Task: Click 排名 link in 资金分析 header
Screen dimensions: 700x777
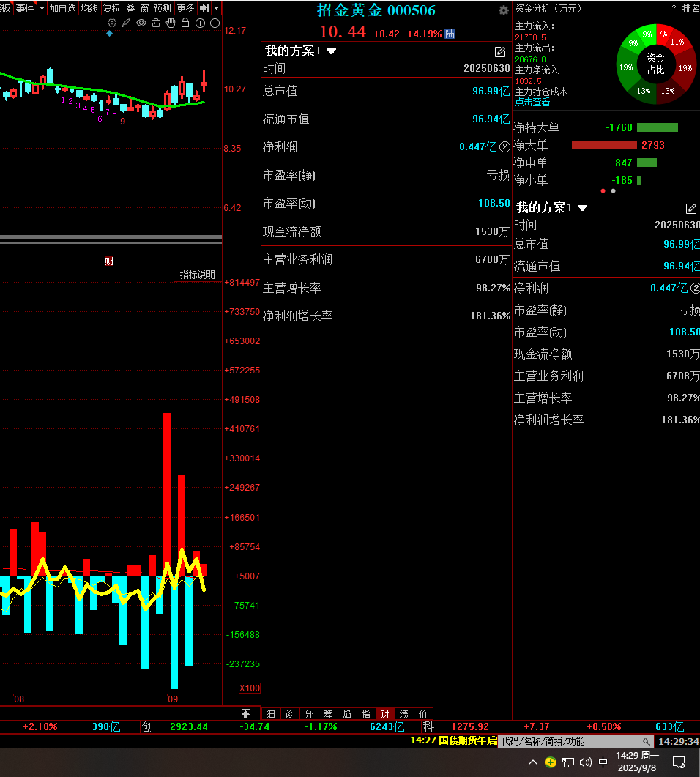Action: pyautogui.click(x=690, y=8)
